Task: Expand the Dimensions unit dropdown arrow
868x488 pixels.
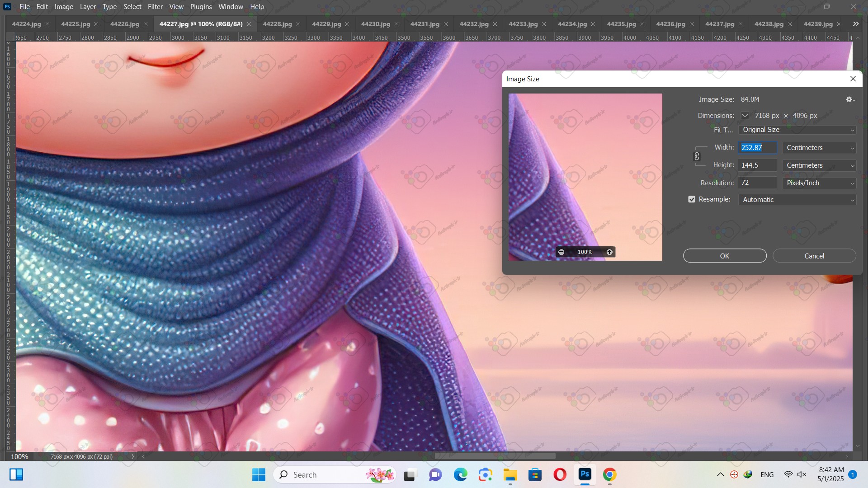Action: (x=745, y=116)
